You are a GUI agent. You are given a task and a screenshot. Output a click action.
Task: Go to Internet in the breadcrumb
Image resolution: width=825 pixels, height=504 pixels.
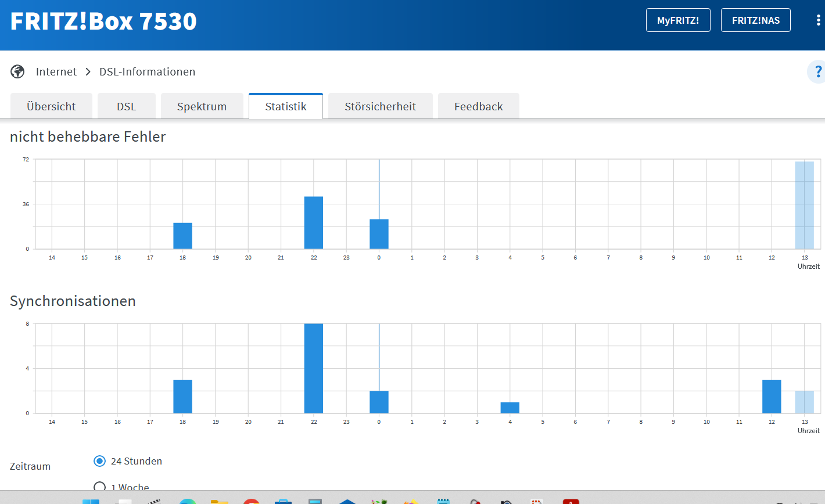(56, 72)
